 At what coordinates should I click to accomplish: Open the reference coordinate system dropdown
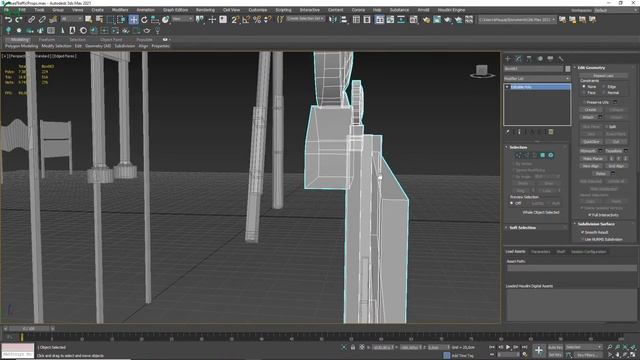182,19
